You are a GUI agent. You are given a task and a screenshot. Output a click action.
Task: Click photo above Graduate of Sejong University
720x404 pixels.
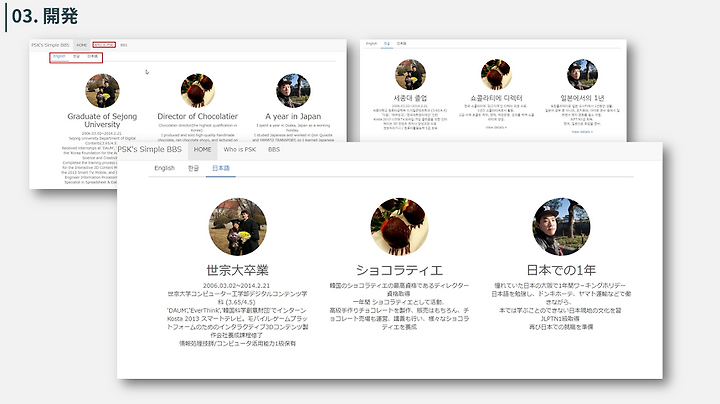pos(102,91)
